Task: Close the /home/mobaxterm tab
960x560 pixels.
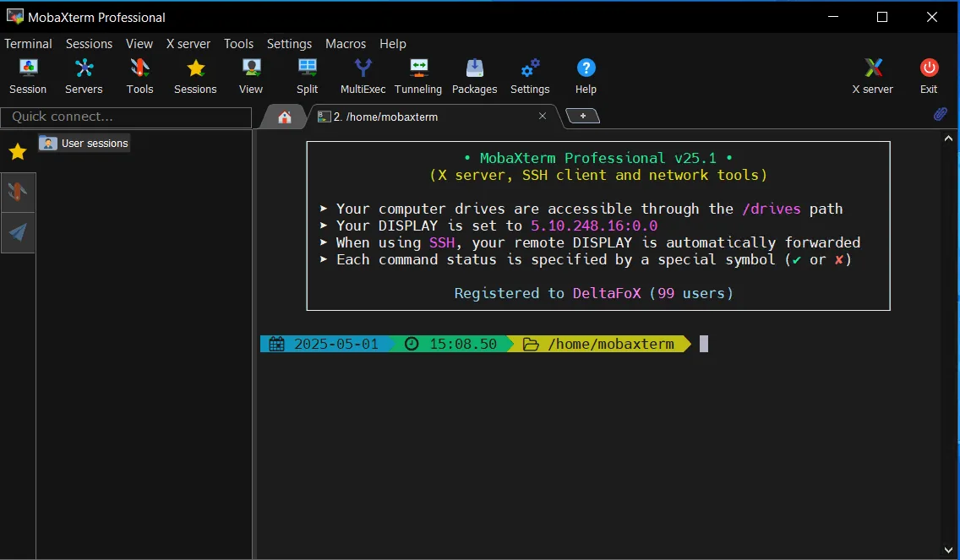Action: [543, 116]
